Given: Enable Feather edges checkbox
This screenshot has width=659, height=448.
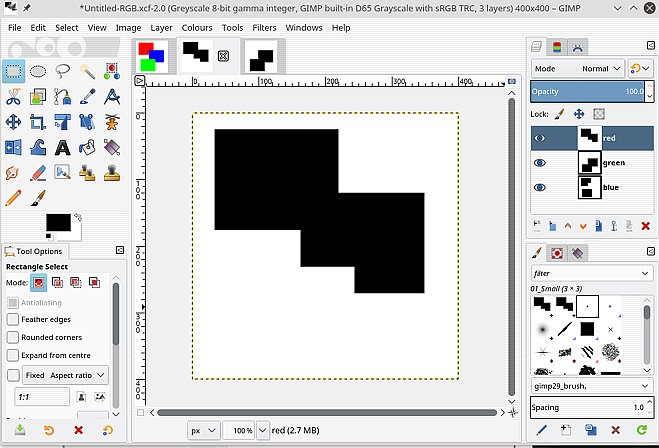Looking at the screenshot, I should pyautogui.click(x=13, y=319).
